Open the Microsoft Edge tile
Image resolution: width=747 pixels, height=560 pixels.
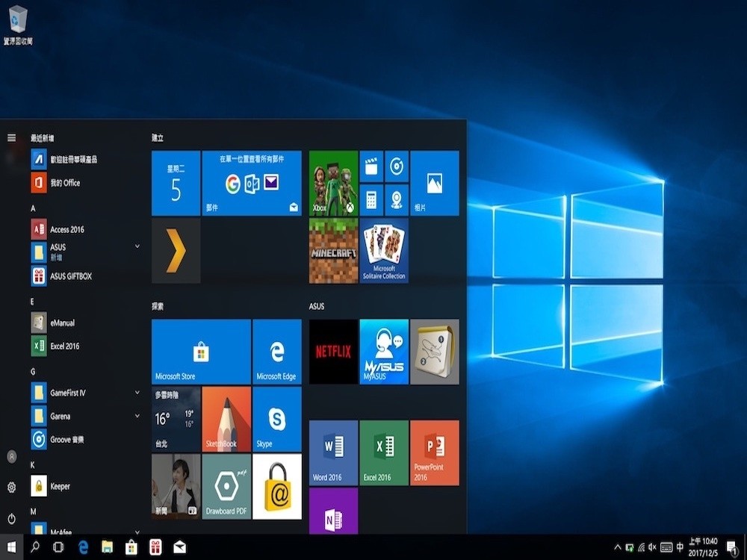pyautogui.click(x=277, y=352)
